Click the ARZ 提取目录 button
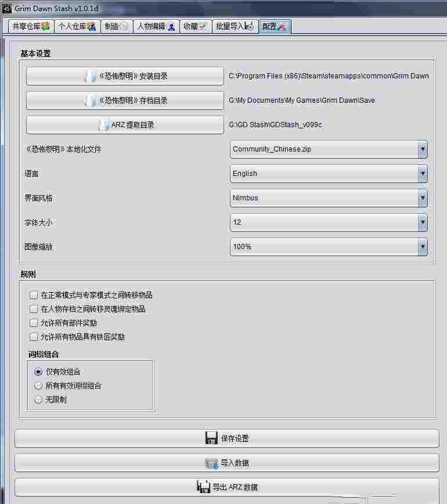 coord(125,125)
